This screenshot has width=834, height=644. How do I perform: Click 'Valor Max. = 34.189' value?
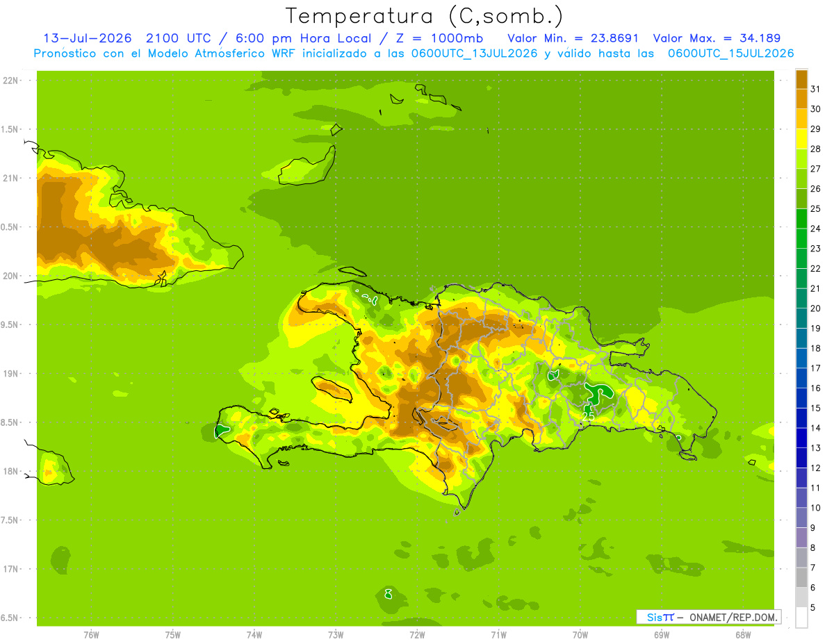coord(717,38)
